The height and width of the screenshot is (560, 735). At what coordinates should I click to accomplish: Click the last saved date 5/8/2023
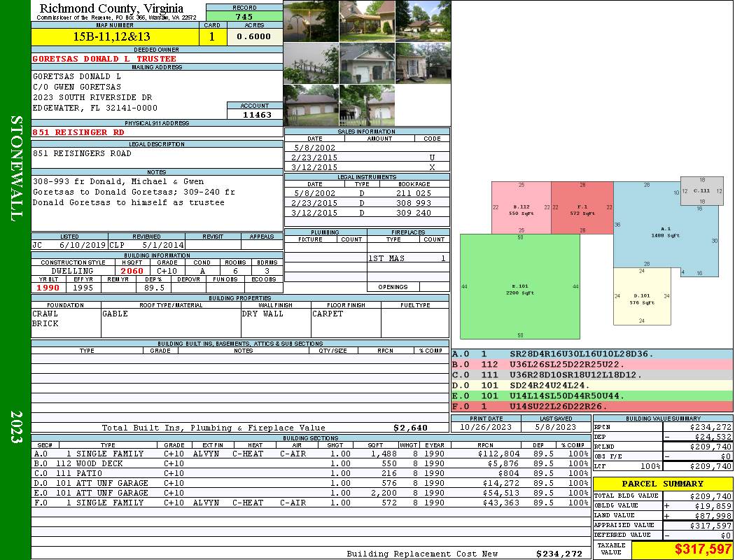pos(556,427)
